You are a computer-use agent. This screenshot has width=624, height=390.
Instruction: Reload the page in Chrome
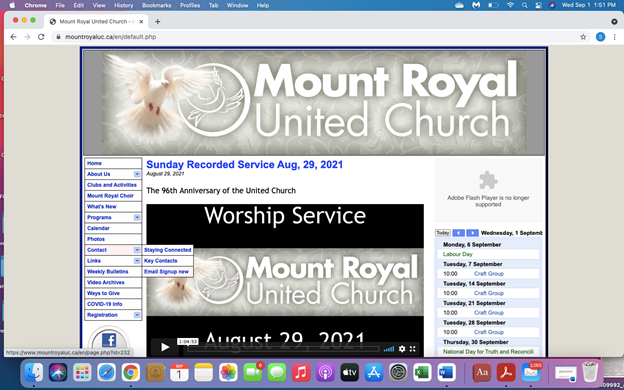(x=41, y=37)
